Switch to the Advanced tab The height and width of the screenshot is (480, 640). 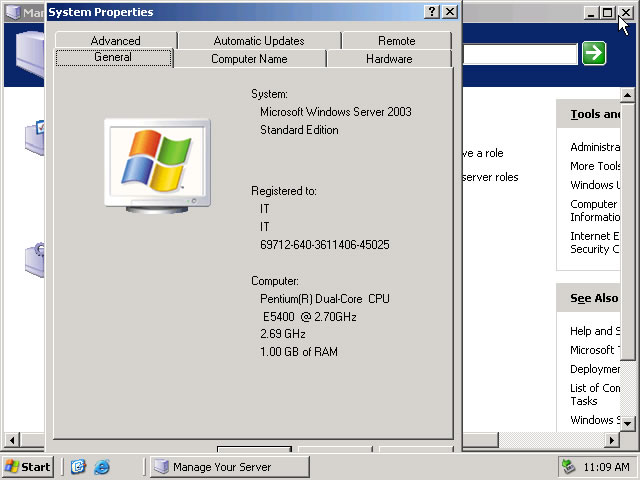click(116, 41)
